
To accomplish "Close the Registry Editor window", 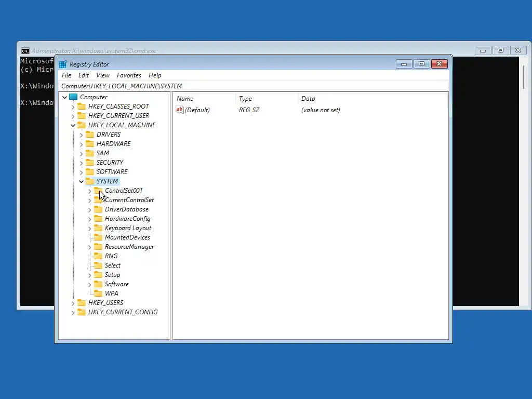I will pos(440,64).
